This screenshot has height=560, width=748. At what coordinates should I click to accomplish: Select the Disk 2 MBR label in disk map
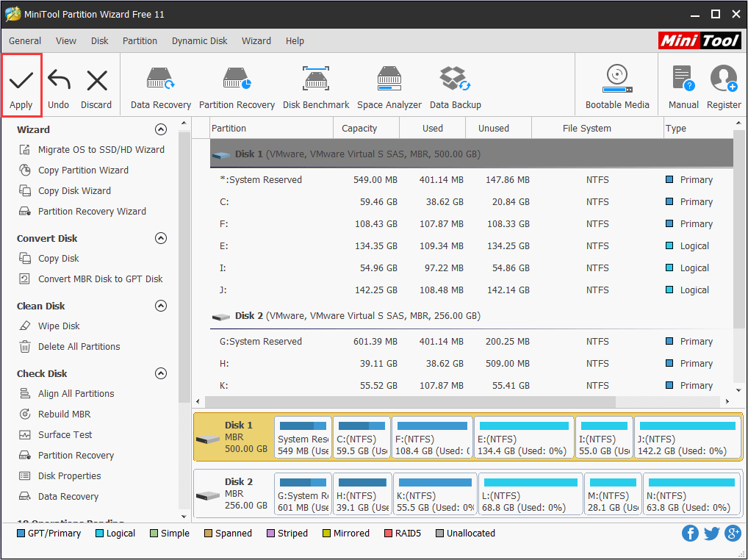tap(234, 494)
